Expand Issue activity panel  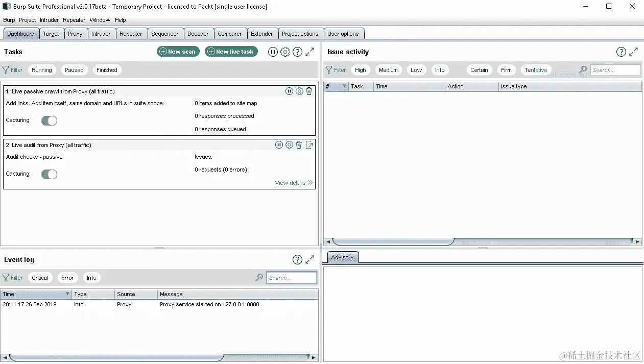633,52
